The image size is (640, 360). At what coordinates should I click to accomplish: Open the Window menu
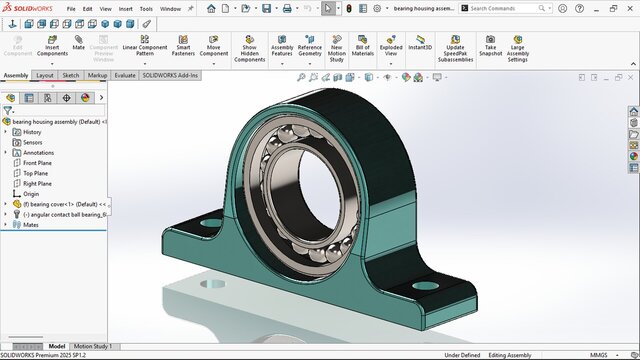(170, 9)
